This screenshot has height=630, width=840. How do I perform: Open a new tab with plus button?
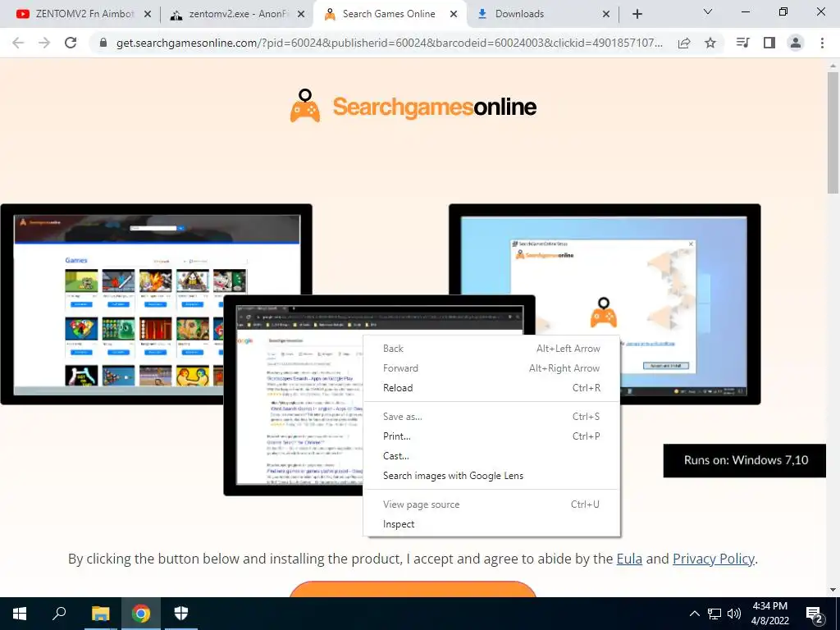637,14
